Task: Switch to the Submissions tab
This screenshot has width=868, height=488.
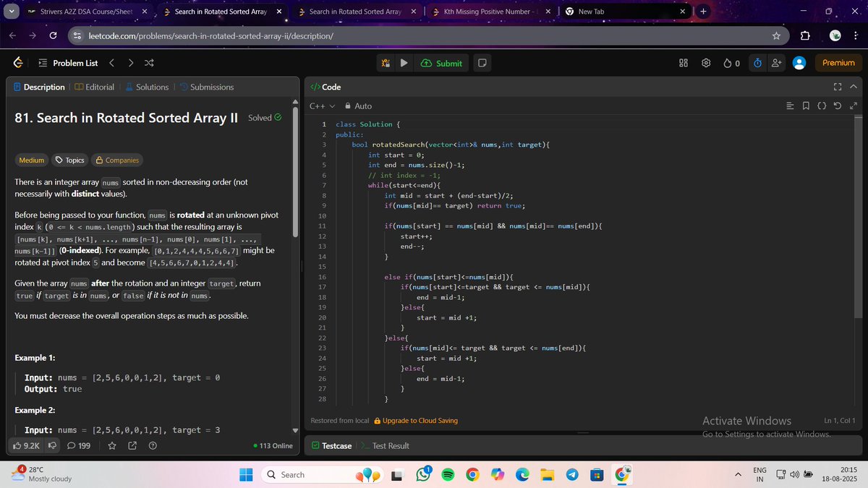Action: (x=206, y=87)
